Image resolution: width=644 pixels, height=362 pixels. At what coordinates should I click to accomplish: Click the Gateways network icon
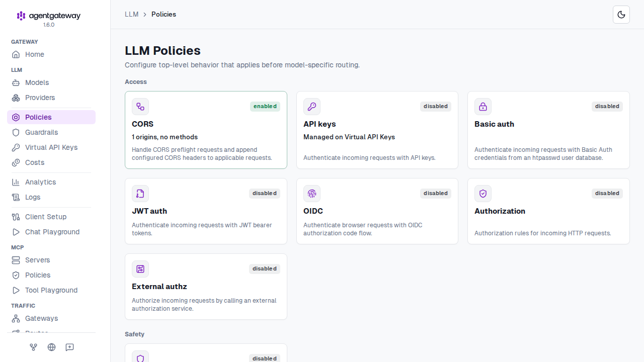(x=16, y=318)
